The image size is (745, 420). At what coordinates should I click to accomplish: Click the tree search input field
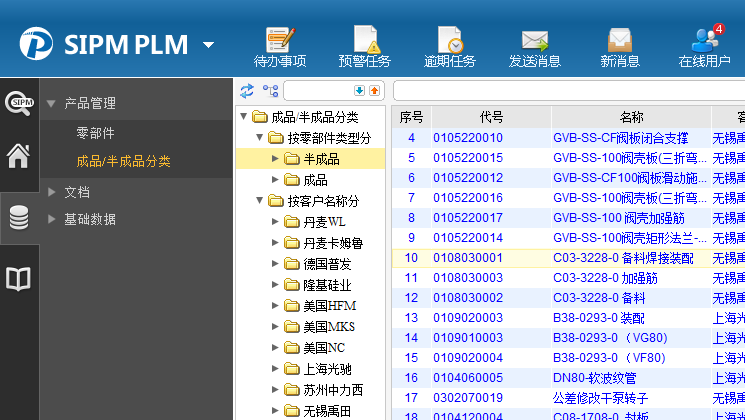point(316,91)
